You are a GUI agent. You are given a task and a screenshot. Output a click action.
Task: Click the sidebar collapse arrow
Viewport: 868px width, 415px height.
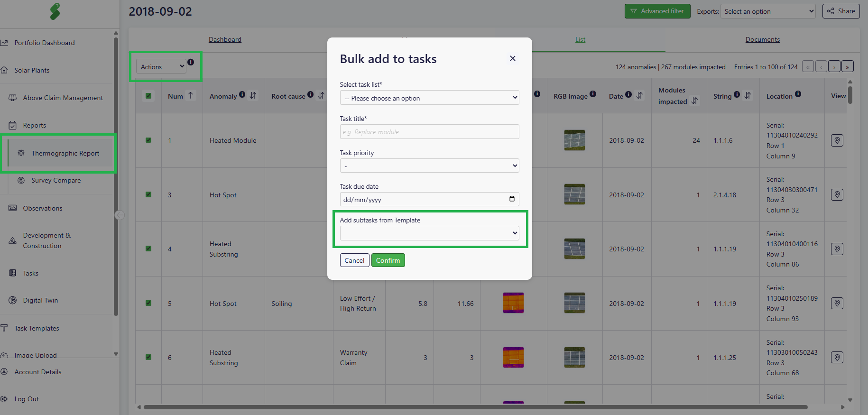pyautogui.click(x=120, y=215)
